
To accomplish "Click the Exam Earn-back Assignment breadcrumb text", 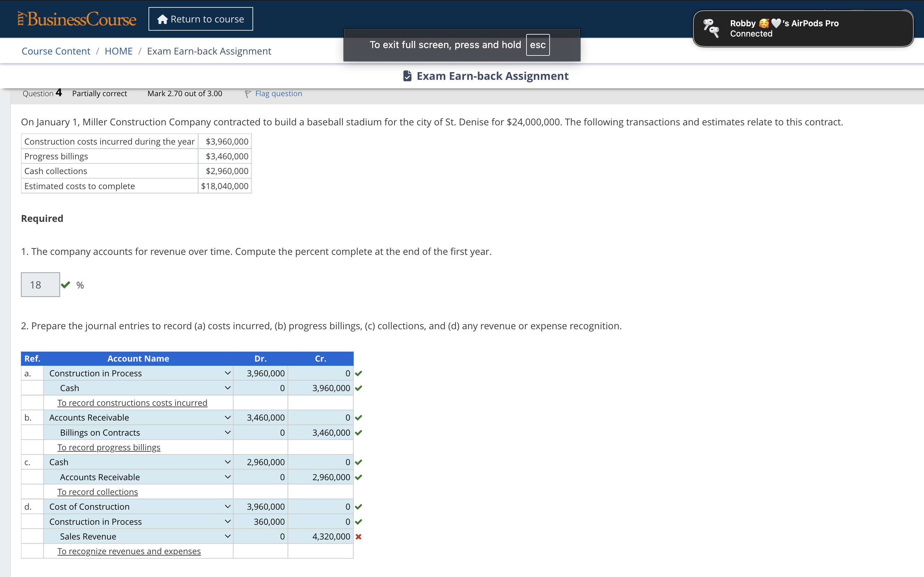I will [x=209, y=51].
